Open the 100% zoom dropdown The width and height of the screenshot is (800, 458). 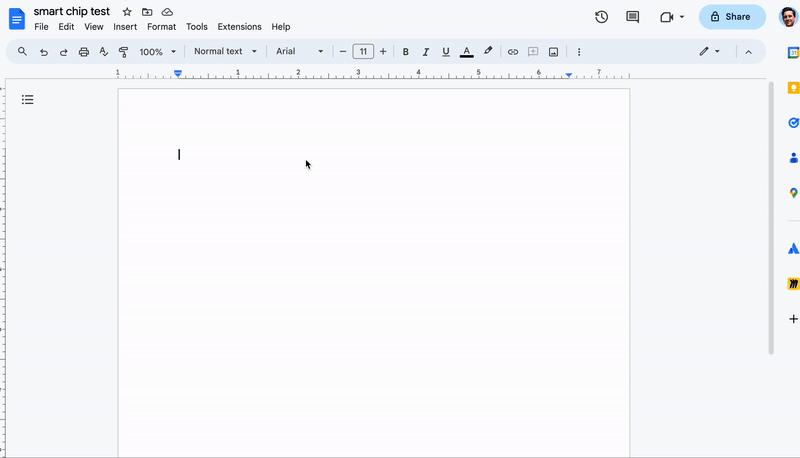(158, 52)
